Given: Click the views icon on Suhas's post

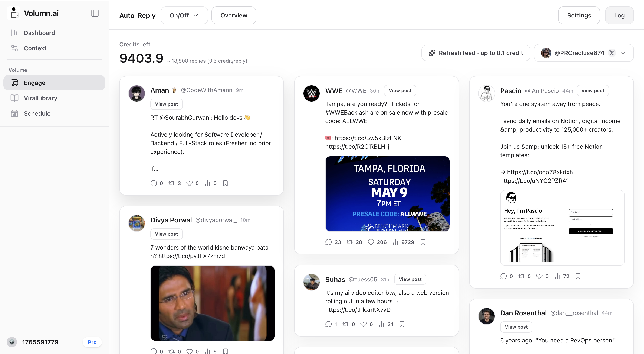Looking at the screenshot, I should coord(381,324).
